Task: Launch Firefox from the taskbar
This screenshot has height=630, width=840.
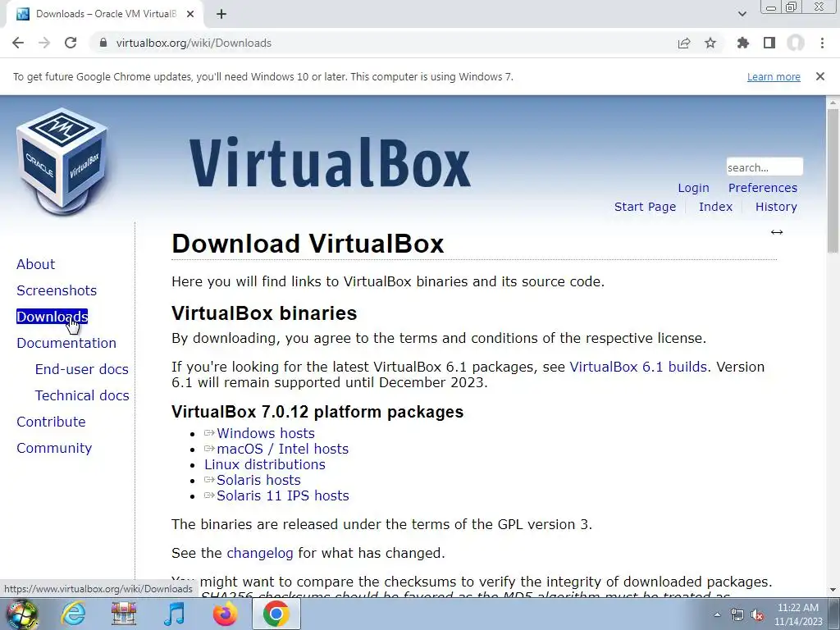Action: coord(225,614)
